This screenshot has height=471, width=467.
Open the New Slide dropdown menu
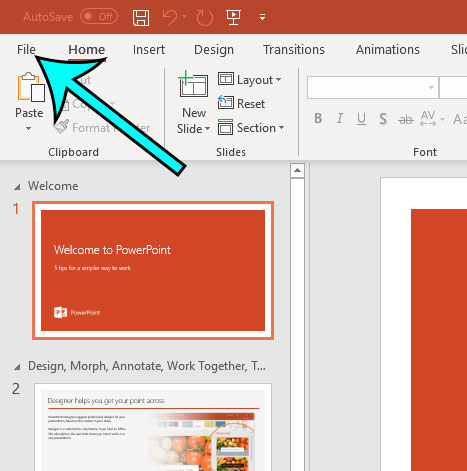(193, 129)
